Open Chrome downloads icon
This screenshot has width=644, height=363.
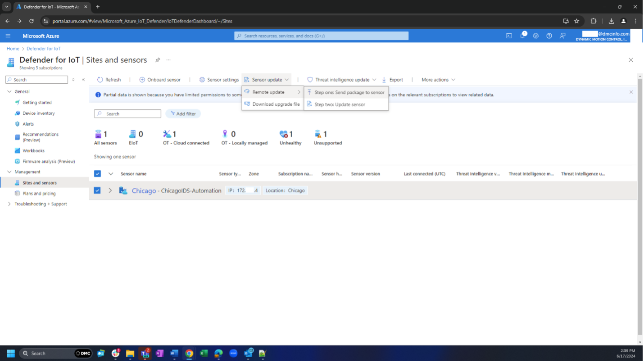click(611, 21)
